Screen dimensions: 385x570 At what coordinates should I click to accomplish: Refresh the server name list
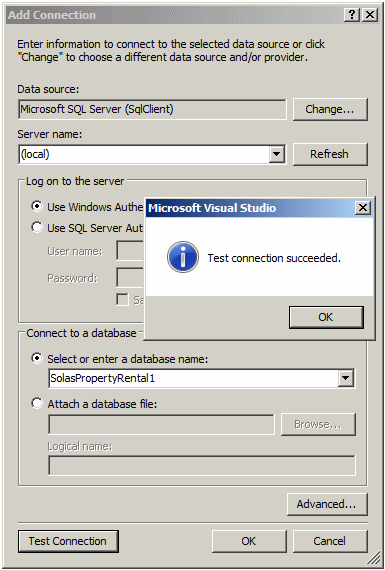pos(330,154)
